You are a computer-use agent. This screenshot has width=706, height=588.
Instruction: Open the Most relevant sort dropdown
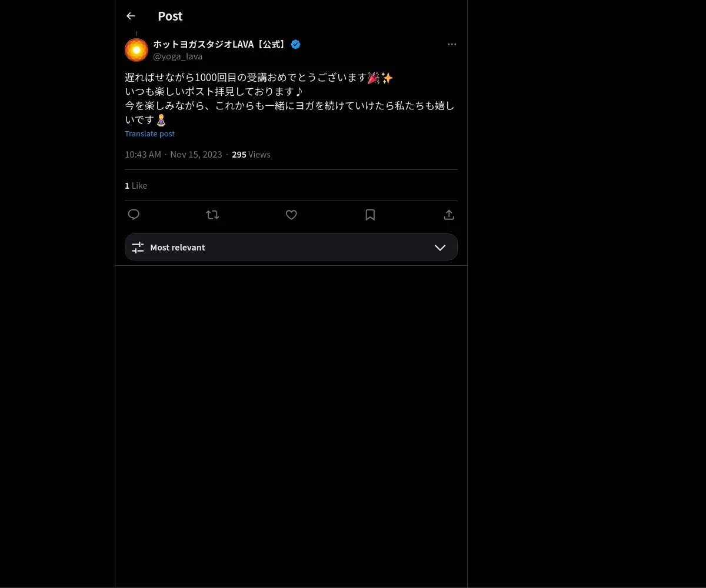click(x=291, y=247)
